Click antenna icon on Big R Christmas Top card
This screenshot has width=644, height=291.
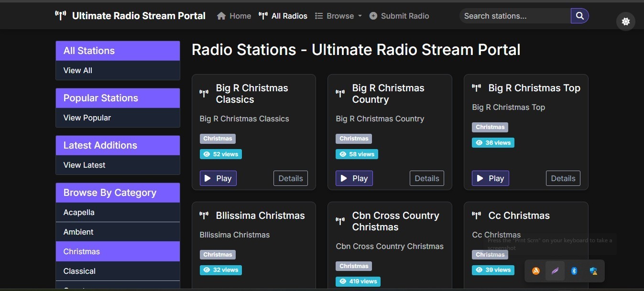pyautogui.click(x=477, y=88)
